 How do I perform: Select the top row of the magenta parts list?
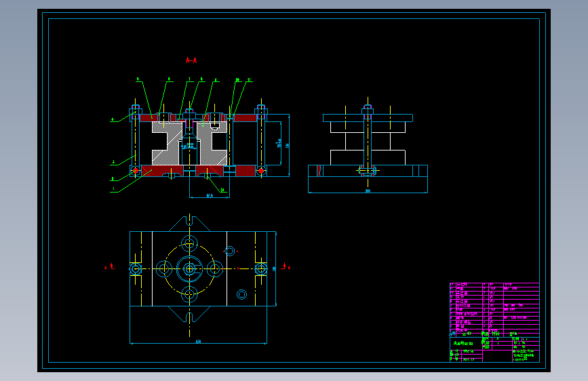click(494, 285)
